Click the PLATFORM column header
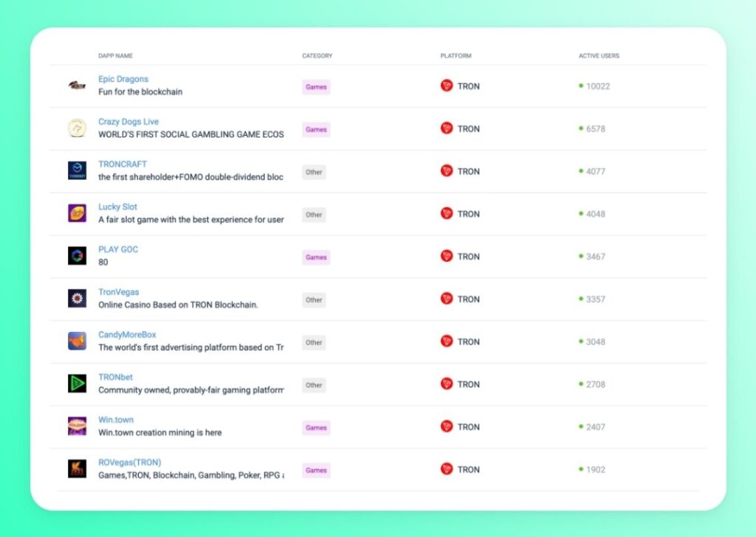Screen dimensions: 756x537 coord(456,56)
